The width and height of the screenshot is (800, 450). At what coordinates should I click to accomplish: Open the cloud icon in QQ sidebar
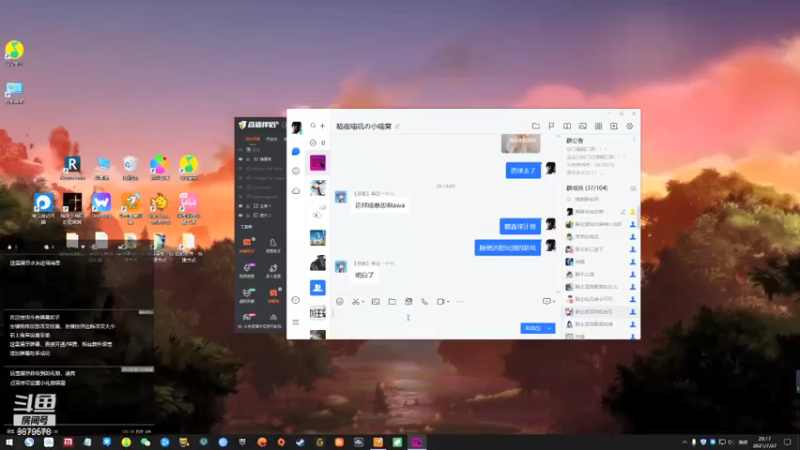coord(296,191)
